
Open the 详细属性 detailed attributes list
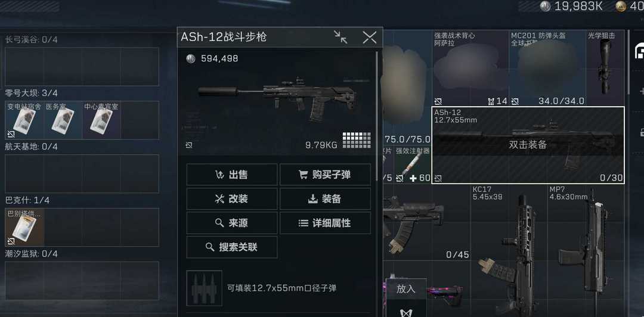(x=325, y=223)
